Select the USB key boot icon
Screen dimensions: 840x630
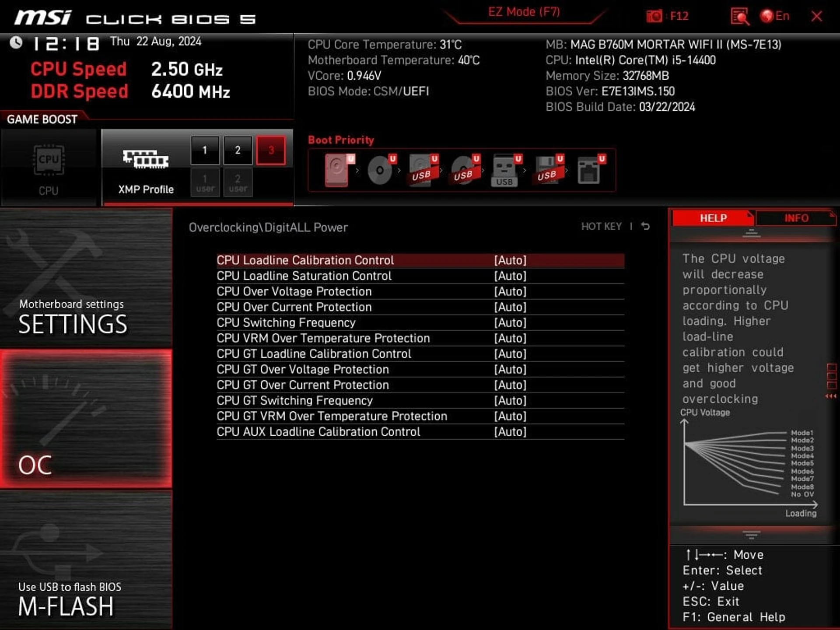pyautogui.click(x=507, y=170)
